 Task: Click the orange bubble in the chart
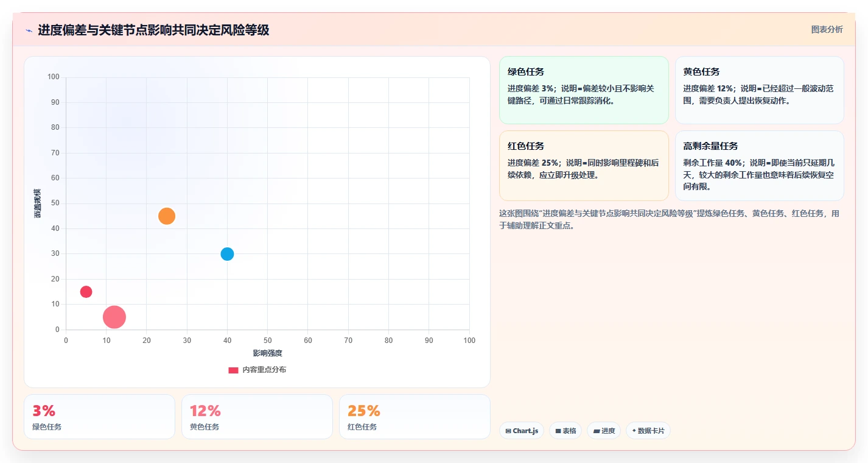(167, 216)
